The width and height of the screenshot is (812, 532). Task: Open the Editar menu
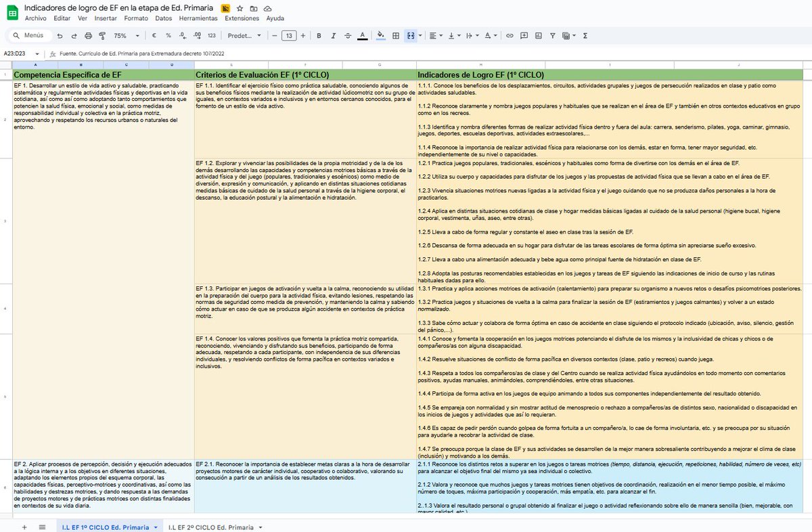62,18
